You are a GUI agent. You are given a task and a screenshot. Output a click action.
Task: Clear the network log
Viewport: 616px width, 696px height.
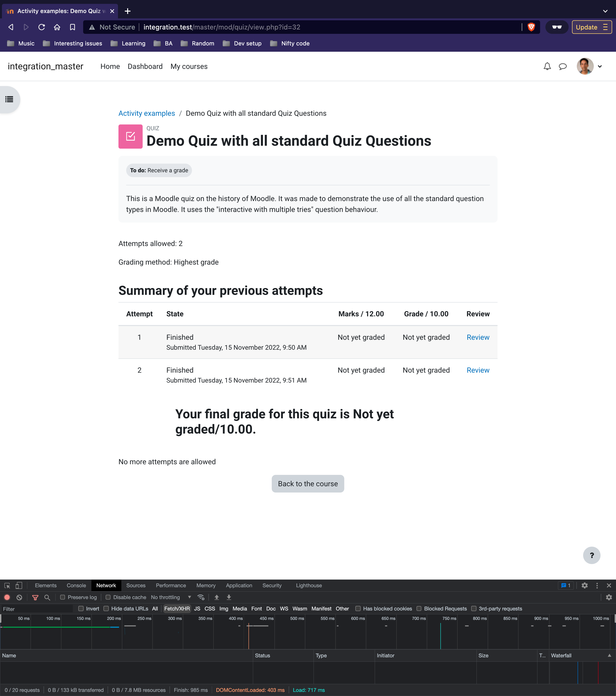[19, 597]
